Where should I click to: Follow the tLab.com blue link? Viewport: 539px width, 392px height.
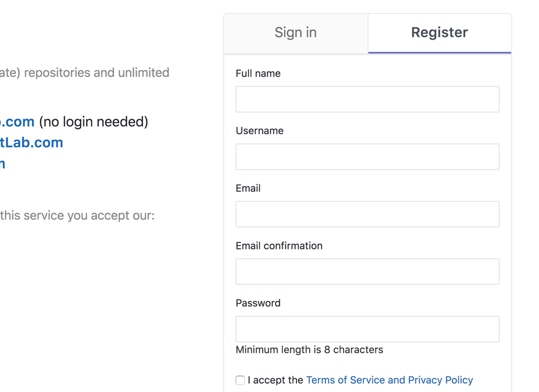31,142
